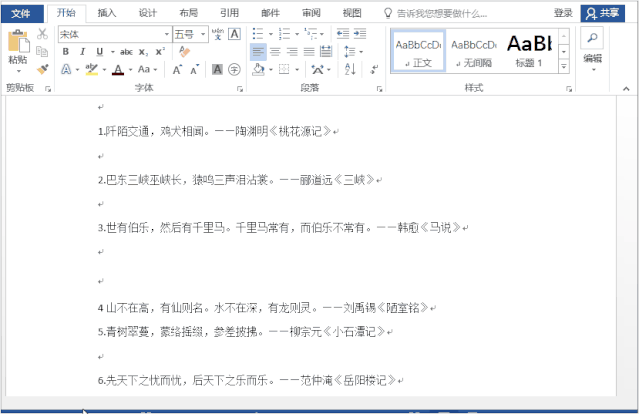Image resolution: width=639 pixels, height=414 pixels.
Task: Select Center paragraph alignment
Action: pos(275,52)
